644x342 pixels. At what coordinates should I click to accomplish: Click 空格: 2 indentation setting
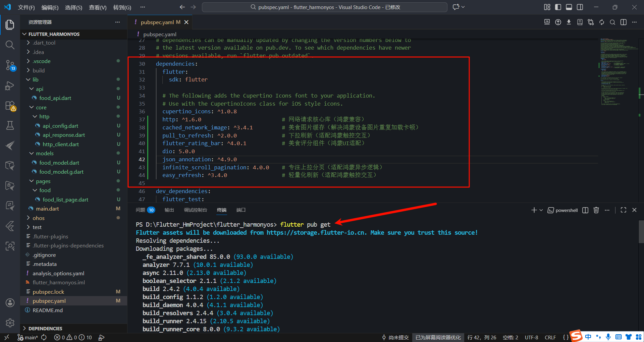coord(511,337)
